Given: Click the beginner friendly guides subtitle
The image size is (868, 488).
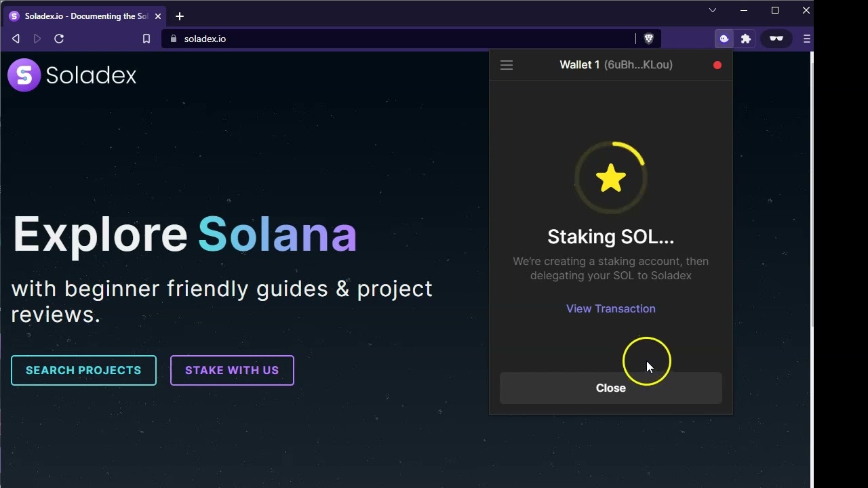Looking at the screenshot, I should [222, 302].
